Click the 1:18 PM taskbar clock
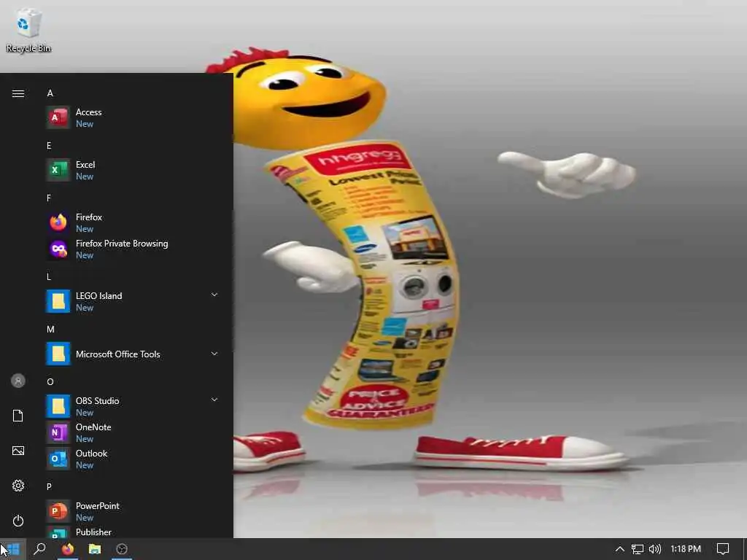 point(686,549)
